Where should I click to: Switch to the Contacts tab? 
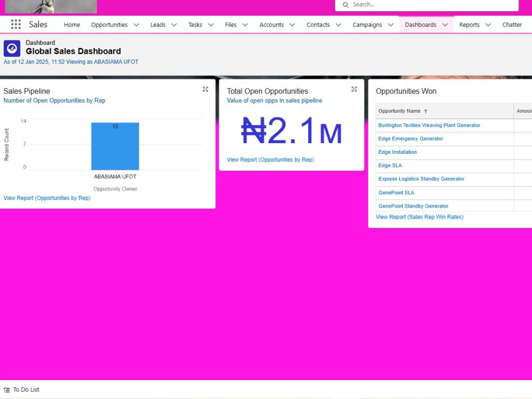[x=318, y=25]
